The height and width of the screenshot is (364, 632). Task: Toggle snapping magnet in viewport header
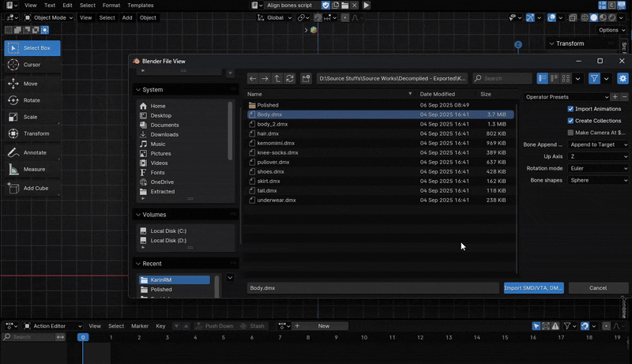[x=318, y=17]
